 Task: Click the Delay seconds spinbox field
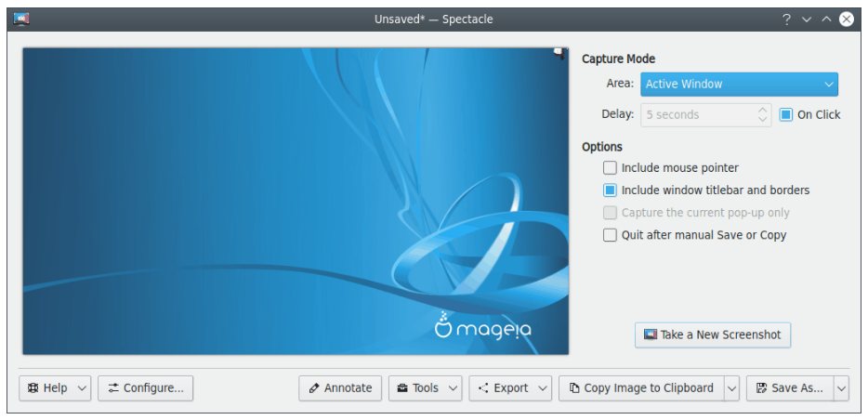click(705, 115)
